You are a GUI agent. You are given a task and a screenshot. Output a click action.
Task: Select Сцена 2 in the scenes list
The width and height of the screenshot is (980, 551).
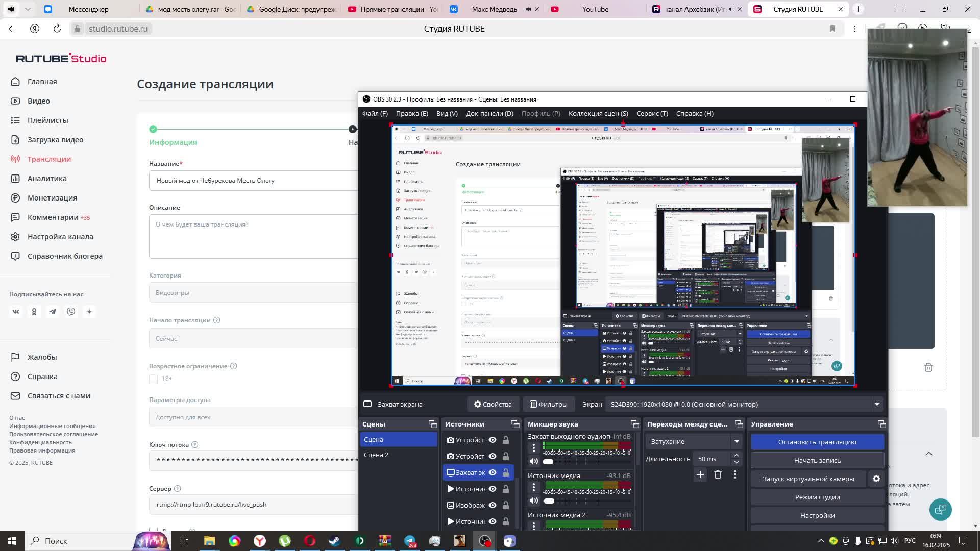[x=376, y=455]
